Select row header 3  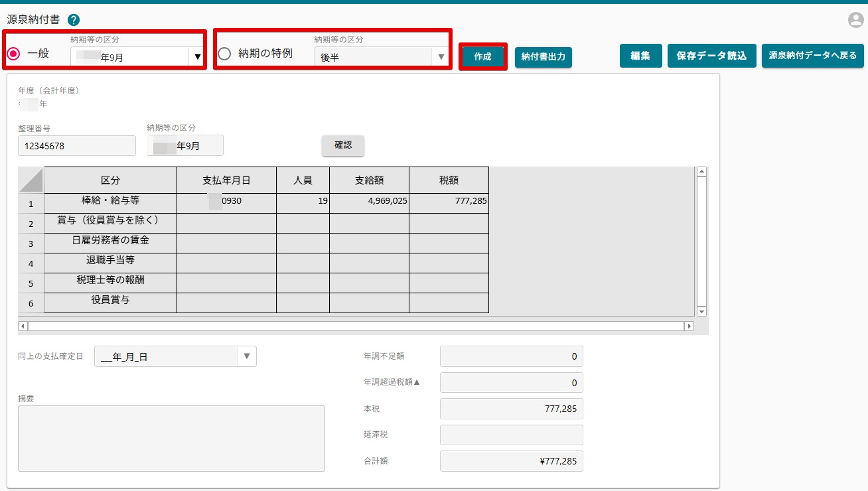click(x=31, y=243)
